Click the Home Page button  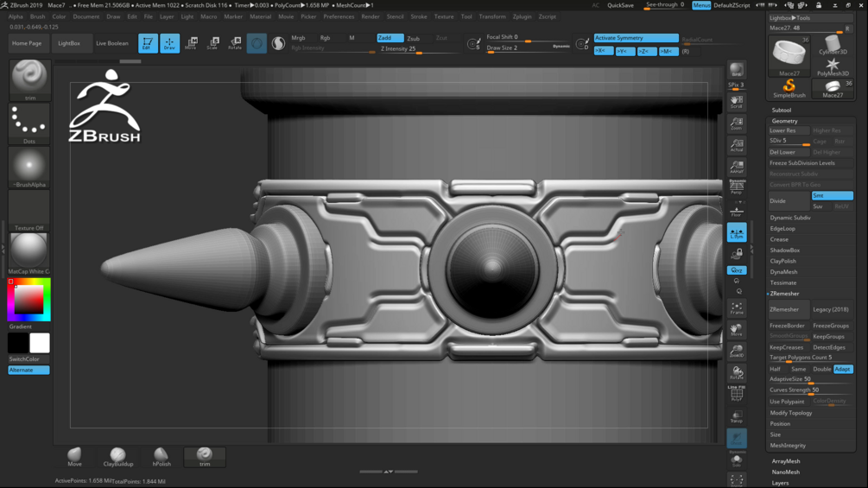pyautogui.click(x=27, y=43)
